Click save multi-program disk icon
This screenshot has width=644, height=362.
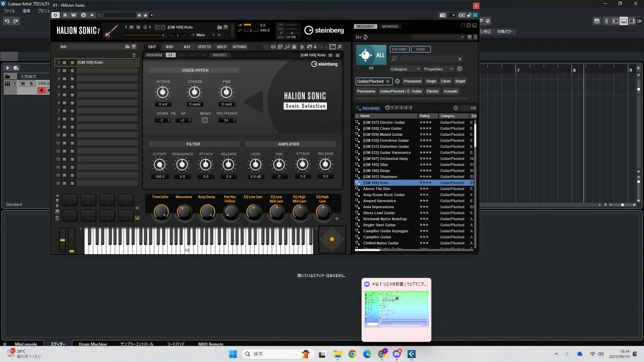[134, 47]
